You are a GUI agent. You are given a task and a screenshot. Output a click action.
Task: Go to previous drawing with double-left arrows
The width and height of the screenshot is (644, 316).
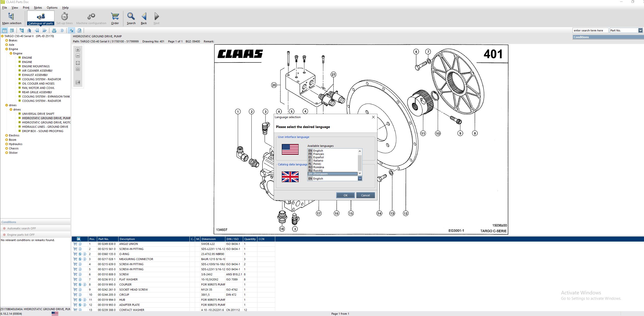point(37,30)
